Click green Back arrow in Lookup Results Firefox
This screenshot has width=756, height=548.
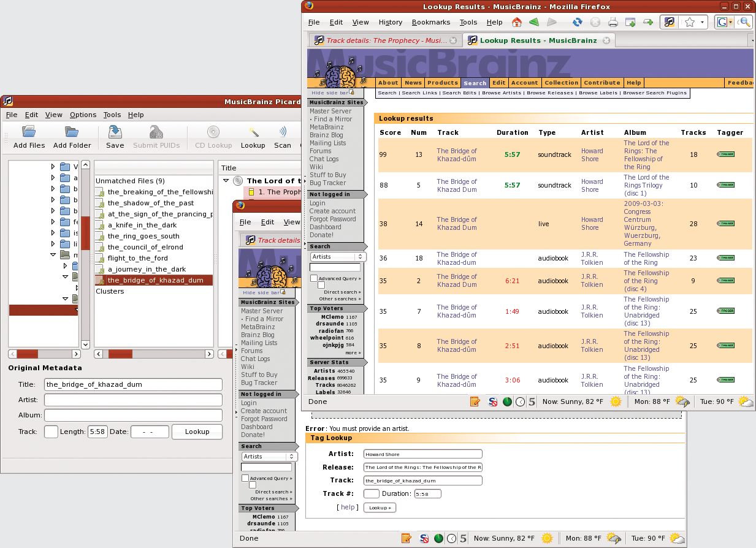pyautogui.click(x=534, y=22)
